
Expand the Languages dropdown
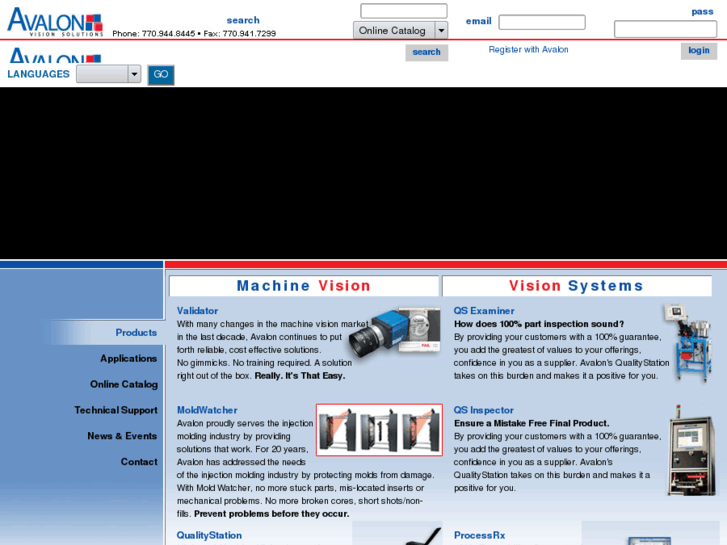pos(108,74)
